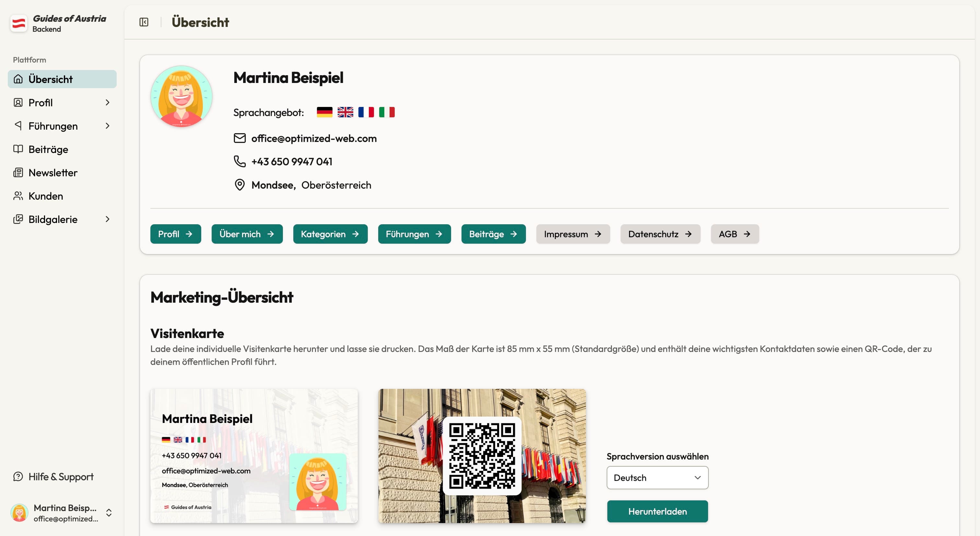Viewport: 980px width, 536px height.
Task: Open Hilfe & Support
Action: pos(62,476)
